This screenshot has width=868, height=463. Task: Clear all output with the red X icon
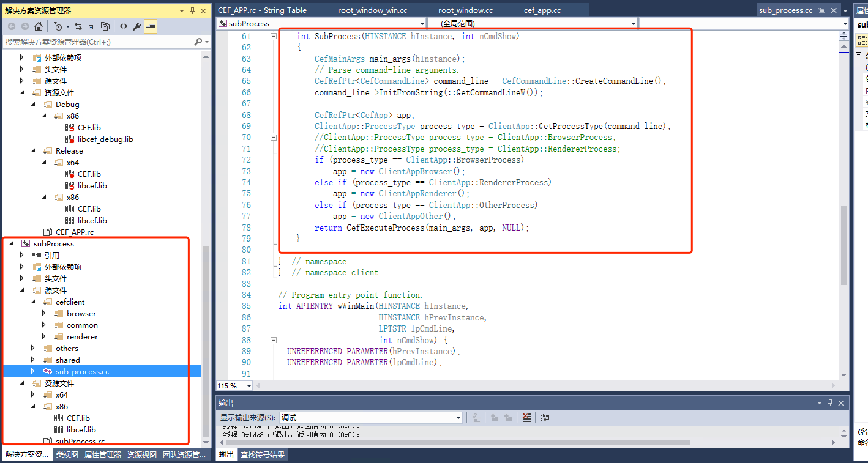526,418
